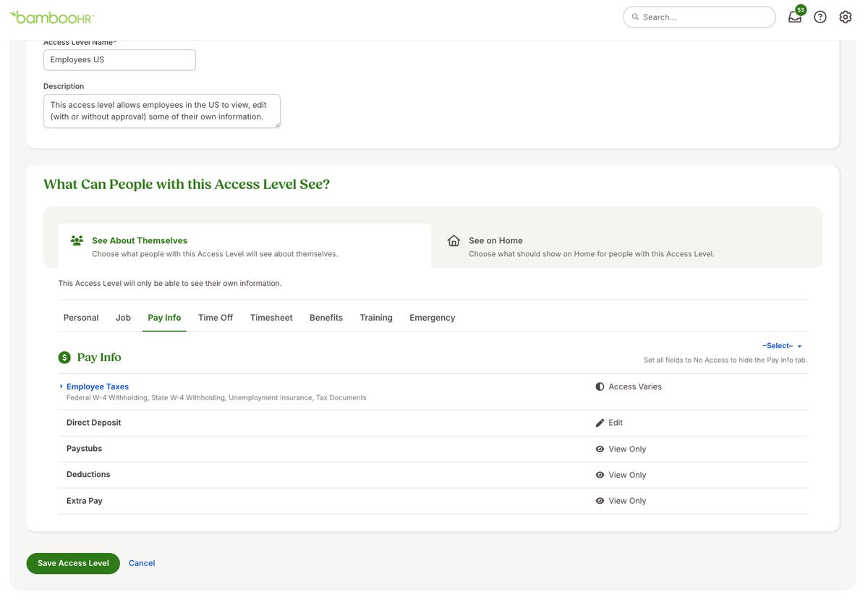The width and height of the screenshot is (868, 600).
Task: Toggle Extra Pay View Only access setting
Action: [x=621, y=501]
